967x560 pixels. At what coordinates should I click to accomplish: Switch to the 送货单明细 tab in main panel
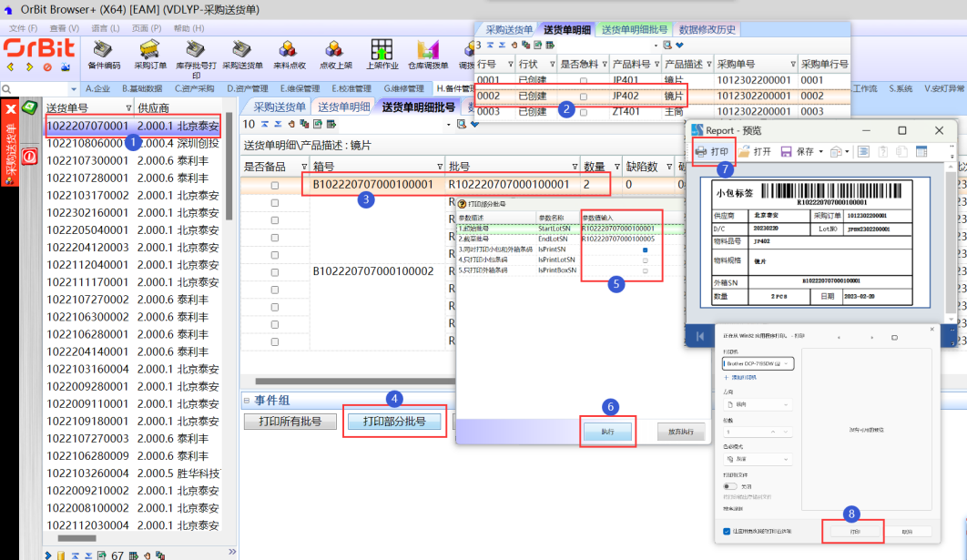(343, 107)
